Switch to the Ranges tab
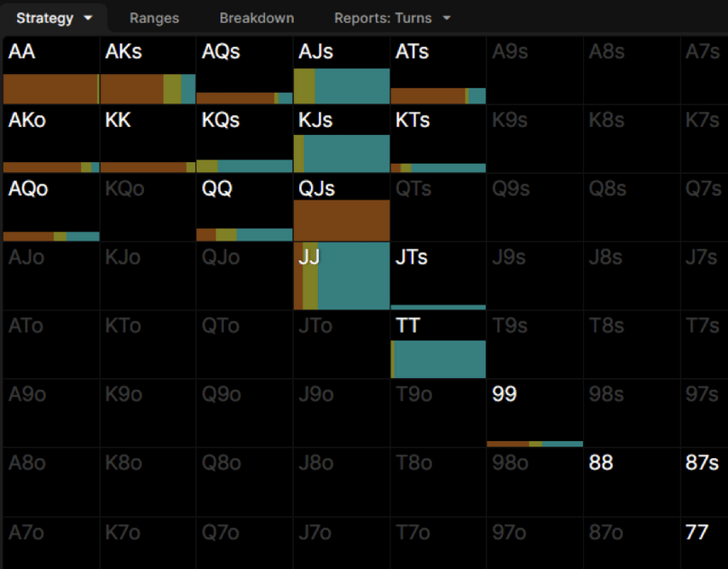728x569 pixels. click(x=153, y=18)
